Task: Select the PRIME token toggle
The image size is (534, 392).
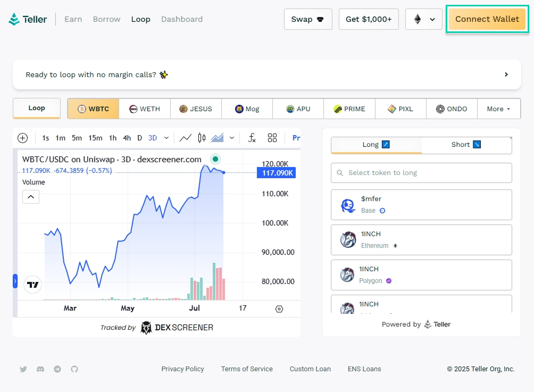Action: (349, 109)
